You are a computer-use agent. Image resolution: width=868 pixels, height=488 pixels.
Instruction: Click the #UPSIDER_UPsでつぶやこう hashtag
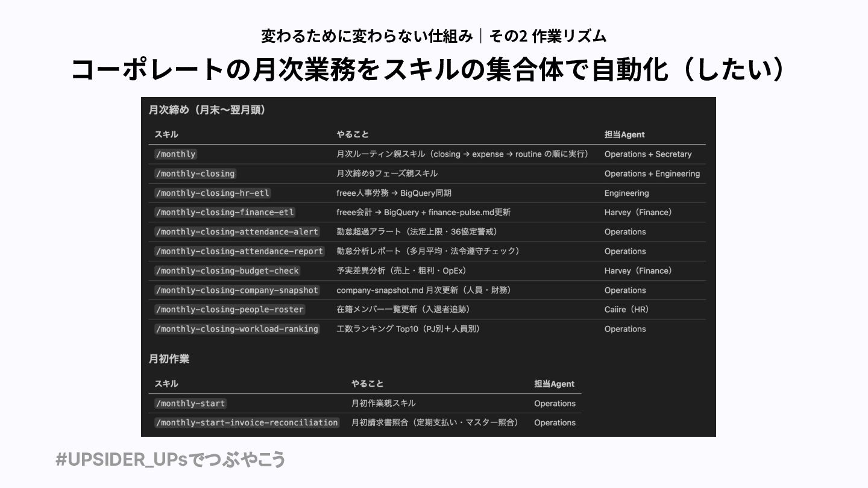pos(170,460)
